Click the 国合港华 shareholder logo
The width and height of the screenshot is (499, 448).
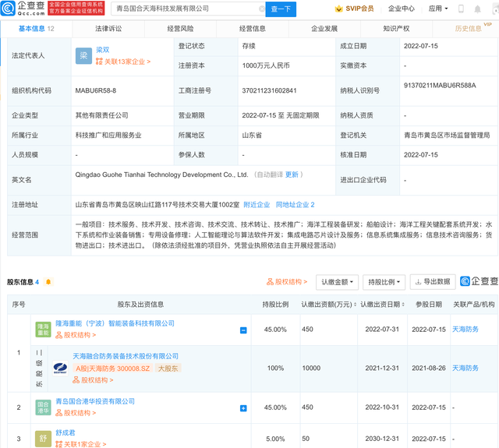42,407
